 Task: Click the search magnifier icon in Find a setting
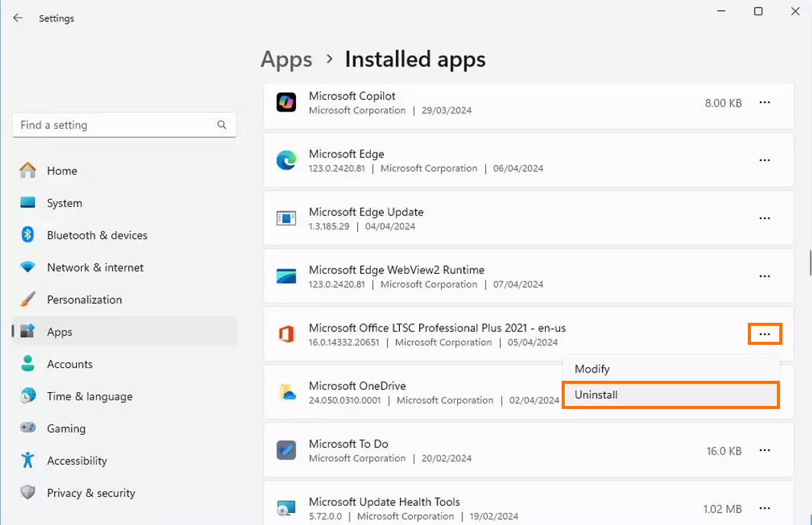coord(221,125)
